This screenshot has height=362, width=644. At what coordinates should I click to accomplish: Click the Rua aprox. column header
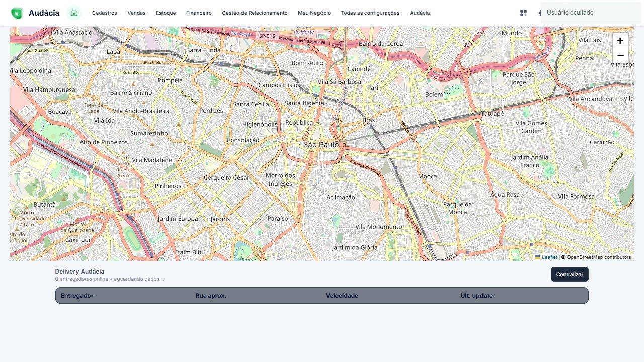click(x=211, y=296)
